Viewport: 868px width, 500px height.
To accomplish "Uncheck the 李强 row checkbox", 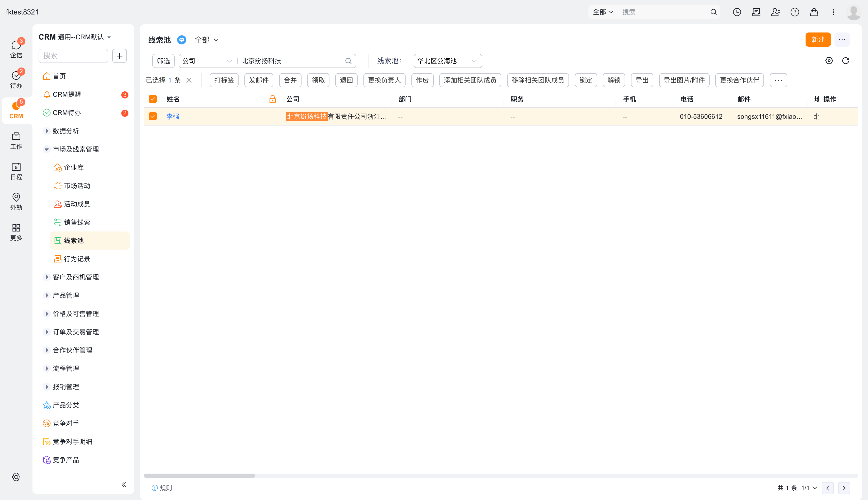I will (153, 116).
